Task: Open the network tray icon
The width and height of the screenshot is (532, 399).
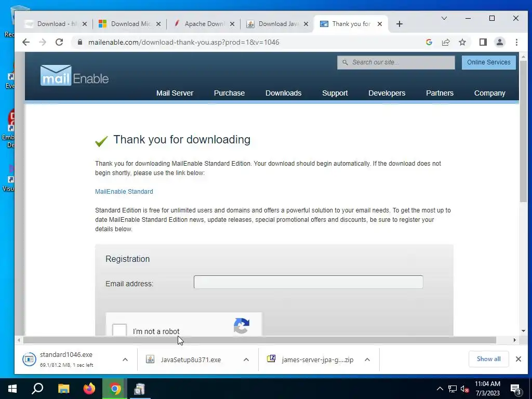Action: pyautogui.click(x=453, y=389)
